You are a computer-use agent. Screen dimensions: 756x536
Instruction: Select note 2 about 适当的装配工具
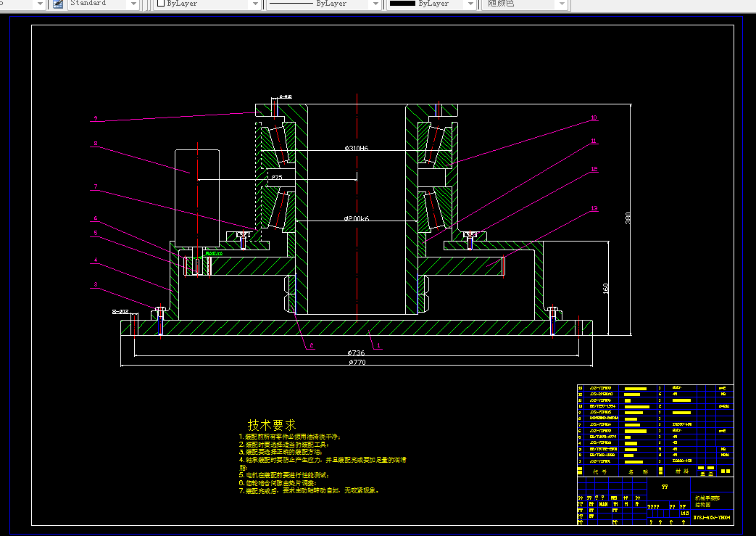[x=284, y=445]
